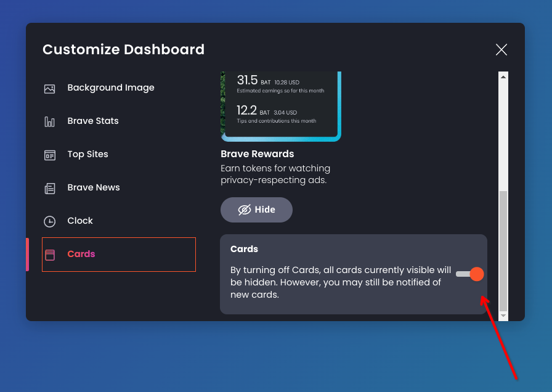Click the scrollbar up arrow

coord(503,77)
